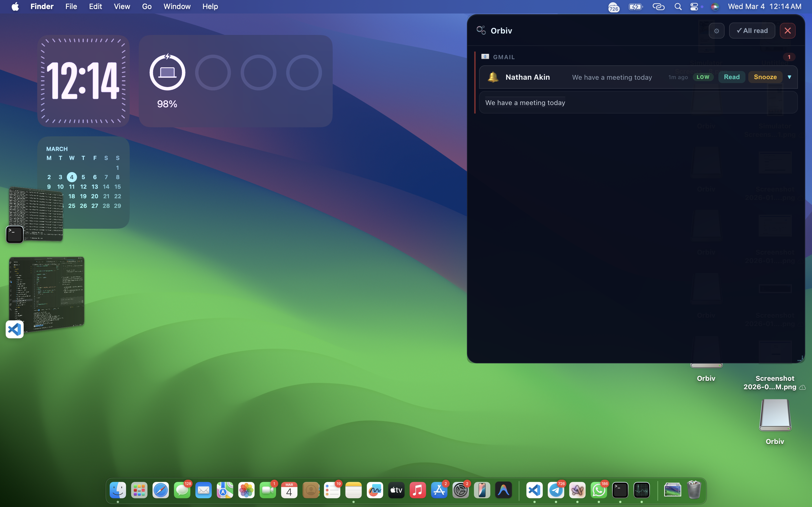This screenshot has height=507, width=812.
Task: Click the Orbiv logo icon in panel header
Action: 481,30
